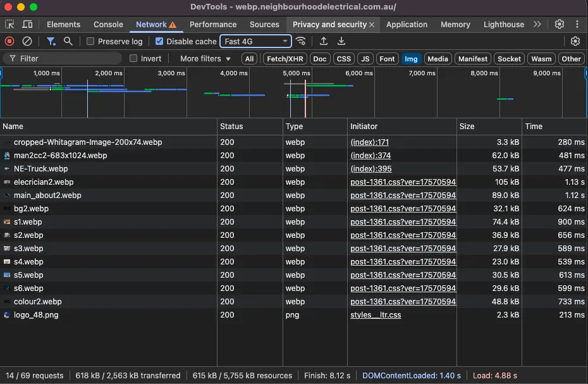Open network search magnifier icon
588x384 pixels.
tap(68, 41)
